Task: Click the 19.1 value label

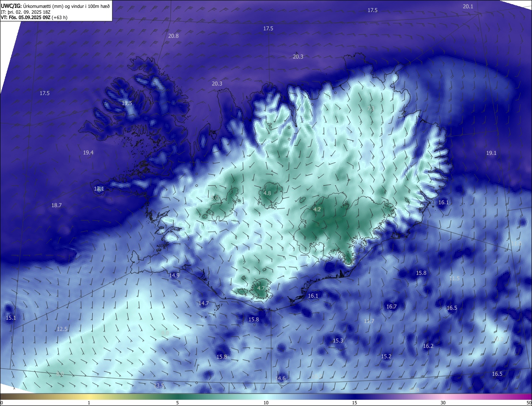Action: pyautogui.click(x=491, y=153)
